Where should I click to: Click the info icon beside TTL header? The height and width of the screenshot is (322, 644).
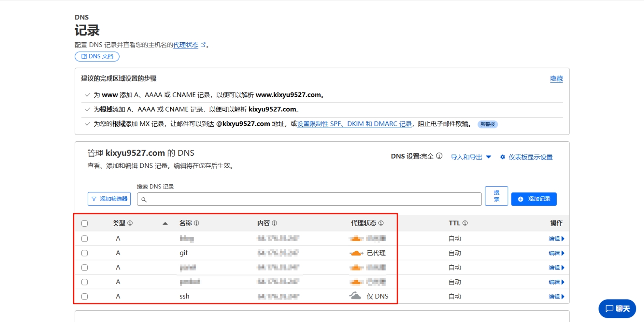coord(465,223)
